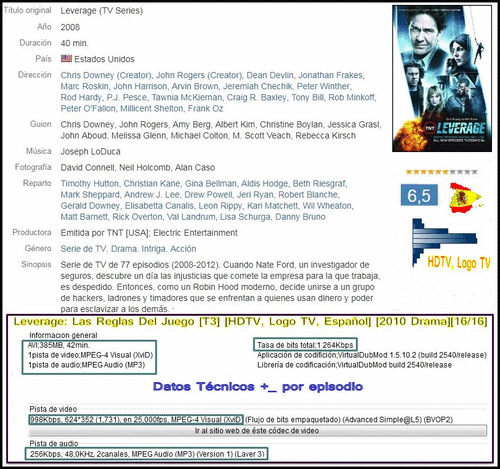Click 'Ir al sitio web de éste códec de video' button
500x469 pixels.
[257, 431]
